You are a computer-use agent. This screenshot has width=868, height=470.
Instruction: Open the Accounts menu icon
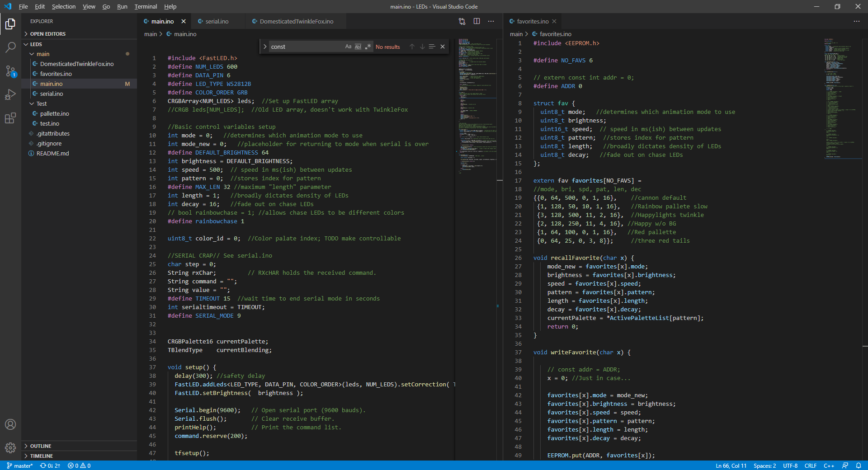(x=10, y=424)
